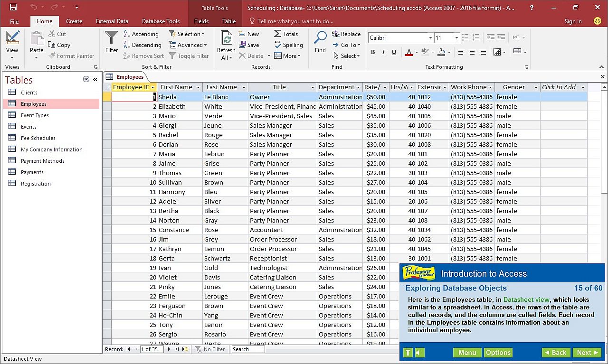Click the Totals sigma icon
This screenshot has width=608, height=364.
(x=278, y=34)
